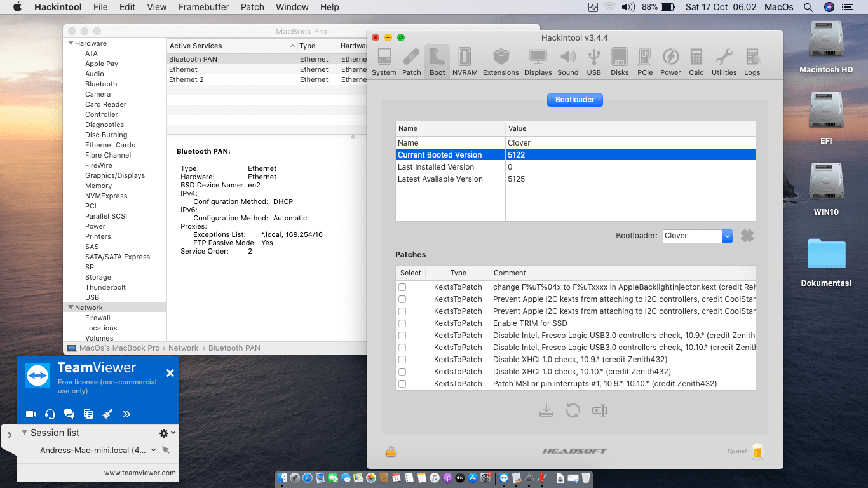This screenshot has width=868, height=488.
Task: Open Spotlight search in menu bar
Action: click(808, 7)
